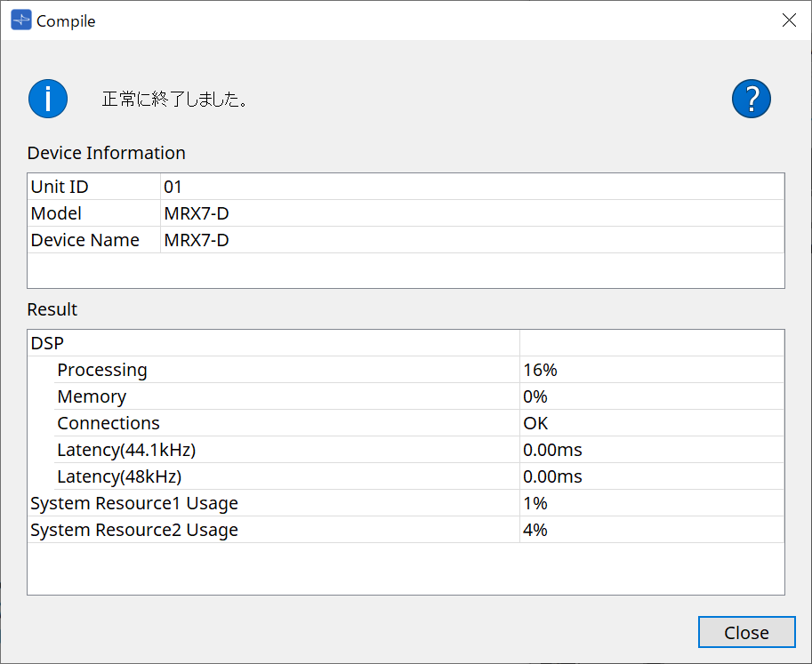Open the help question mark icon
The image size is (812, 664).
coord(751,99)
